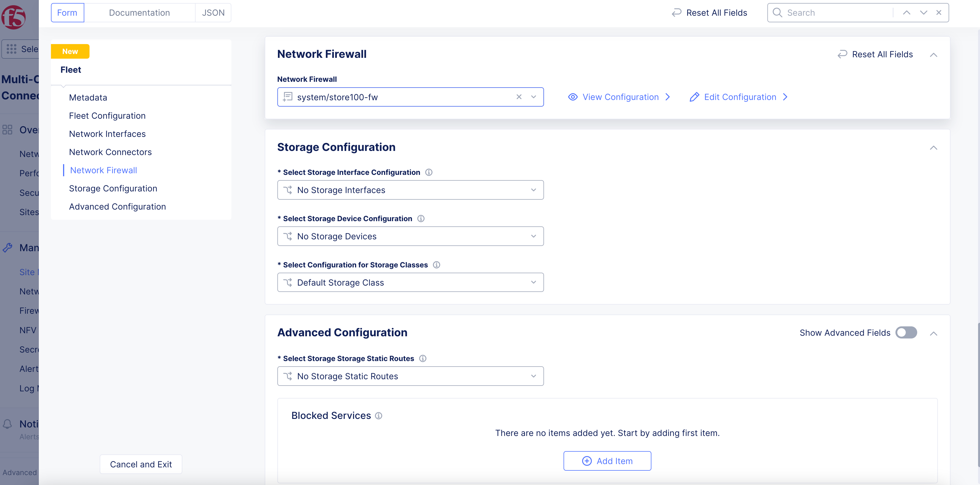
Task: Click the info icon next to Blocked Services
Action: click(x=379, y=416)
